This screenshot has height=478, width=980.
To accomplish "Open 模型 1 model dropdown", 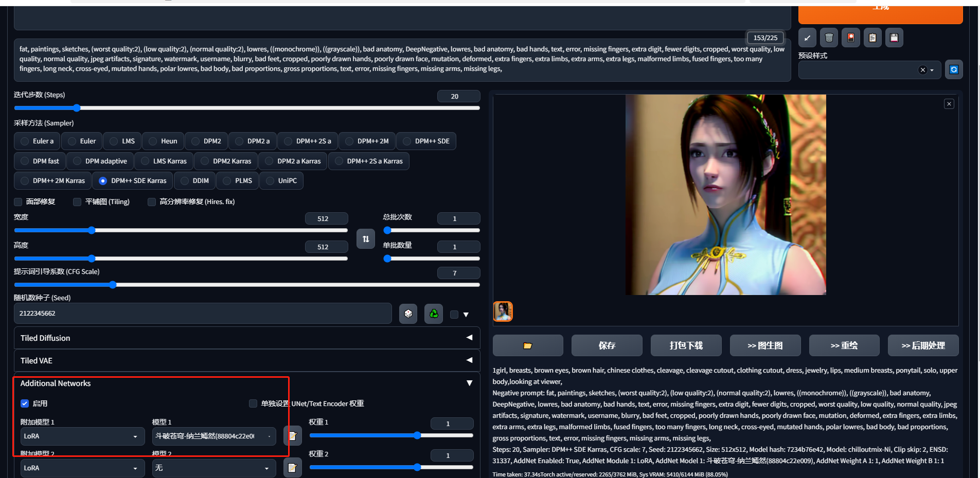I will coord(214,436).
